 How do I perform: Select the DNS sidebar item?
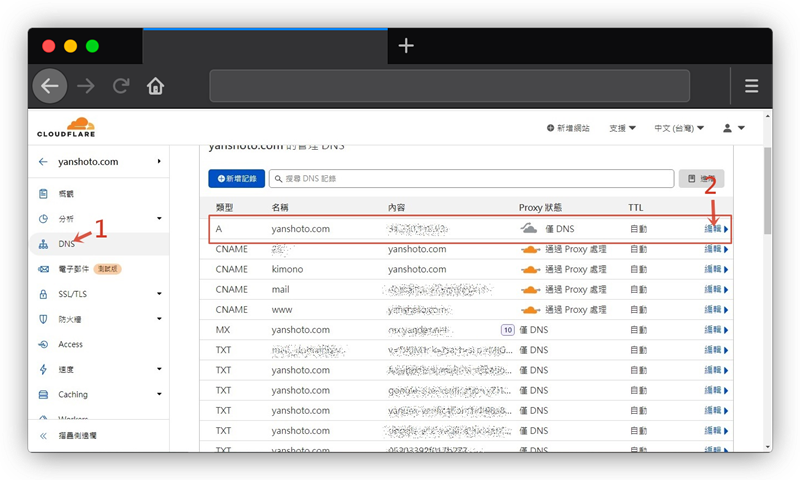tap(66, 244)
